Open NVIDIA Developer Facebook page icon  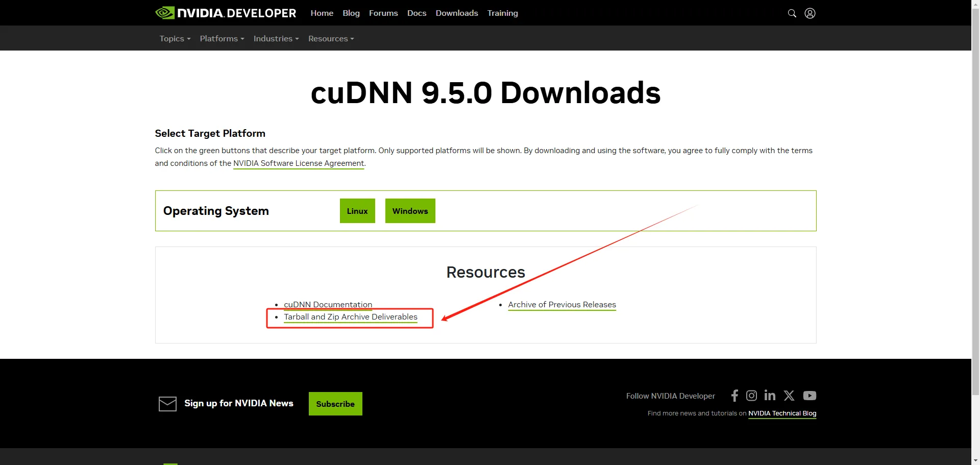click(x=734, y=396)
